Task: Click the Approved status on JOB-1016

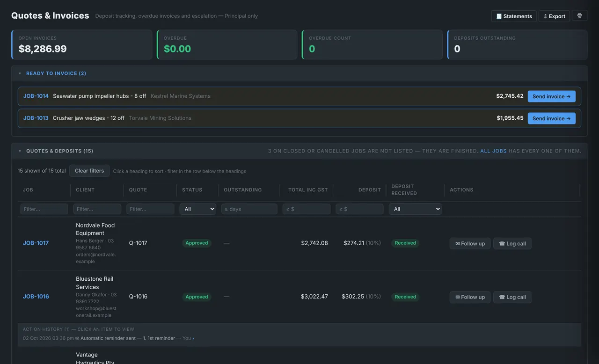Action: click(197, 297)
